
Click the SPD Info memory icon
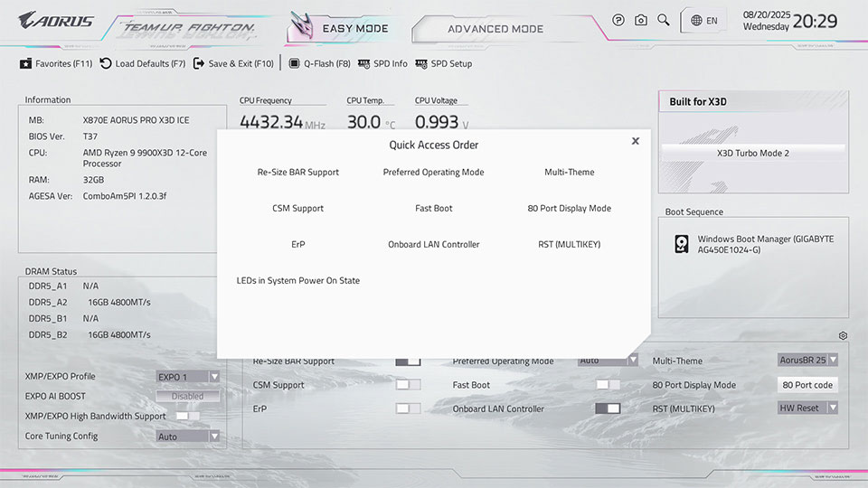tap(363, 63)
